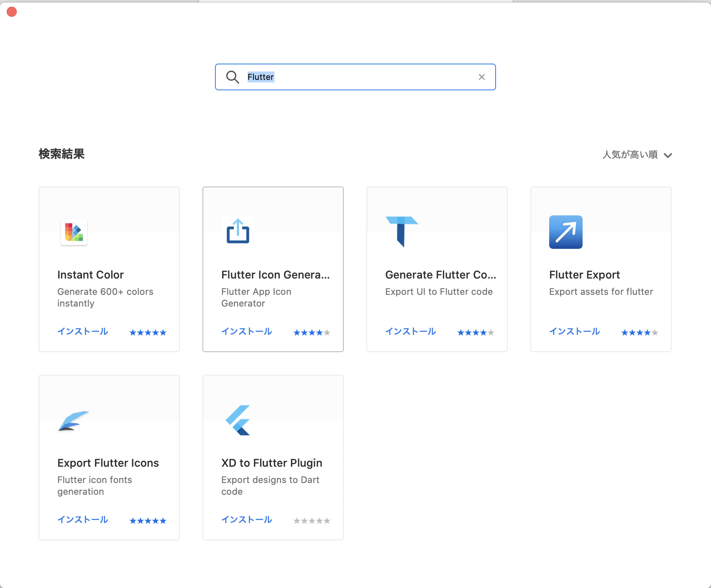The image size is (711, 588).
Task: Click the Flutter Export arrow icon
Action: pos(566,232)
